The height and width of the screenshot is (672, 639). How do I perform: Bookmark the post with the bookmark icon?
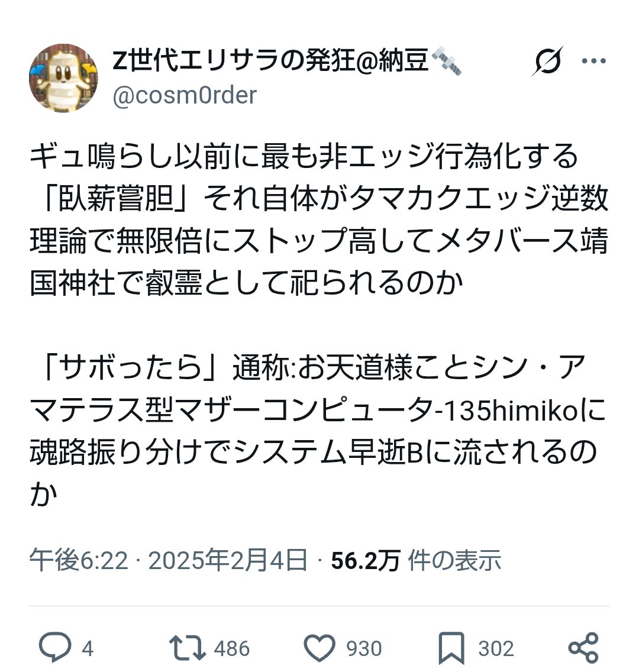(451, 648)
